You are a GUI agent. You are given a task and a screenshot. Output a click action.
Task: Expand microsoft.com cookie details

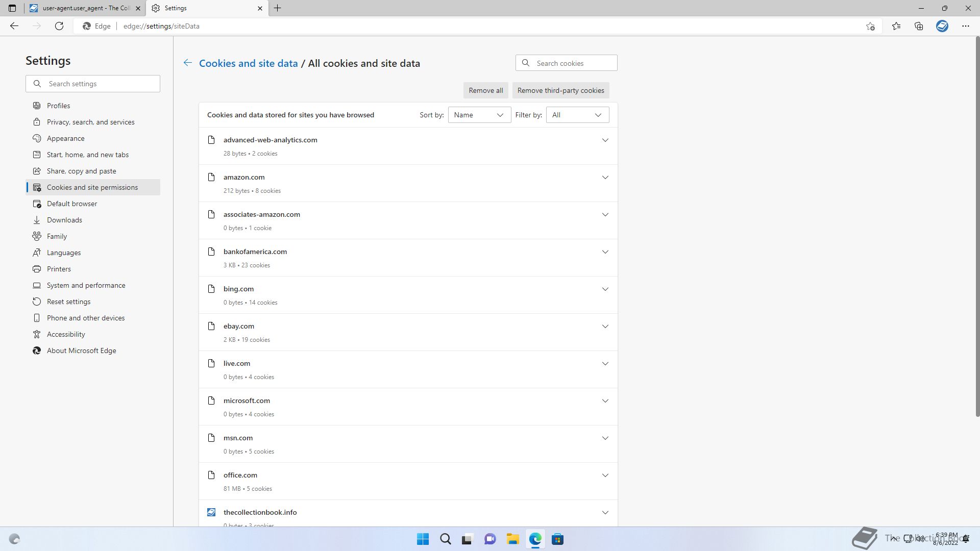click(x=605, y=400)
